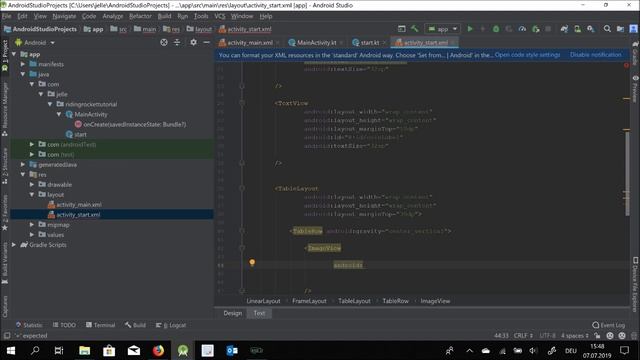The width and height of the screenshot is (640, 360).
Task: Start debugging with the bug icon
Action: [496, 29]
